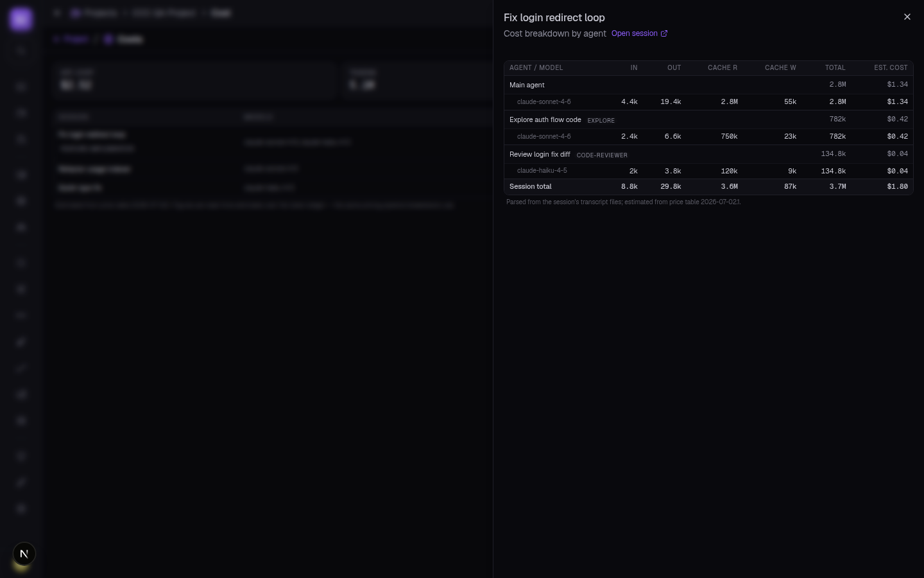The image size is (924, 578).
Task: Click claude-sonnet-4-6 under Main agent
Action: [543, 101]
